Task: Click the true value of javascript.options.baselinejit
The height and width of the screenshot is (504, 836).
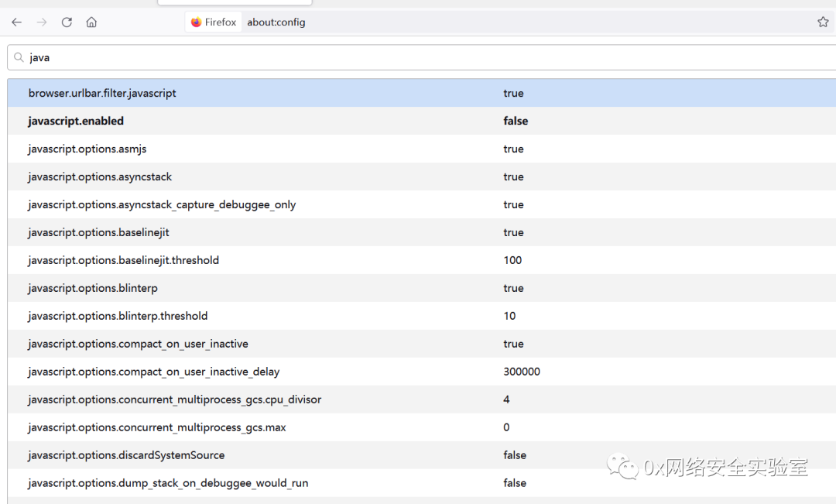Action: tap(513, 232)
